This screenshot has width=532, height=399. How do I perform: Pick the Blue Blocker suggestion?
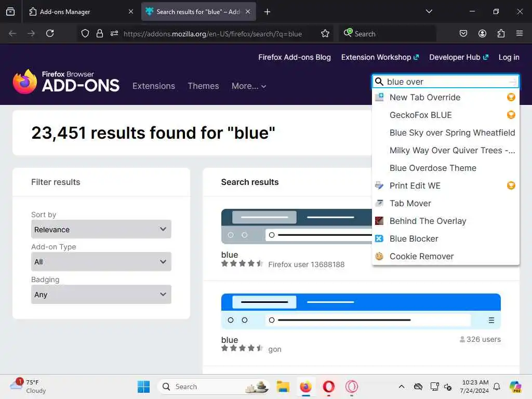coord(445,238)
